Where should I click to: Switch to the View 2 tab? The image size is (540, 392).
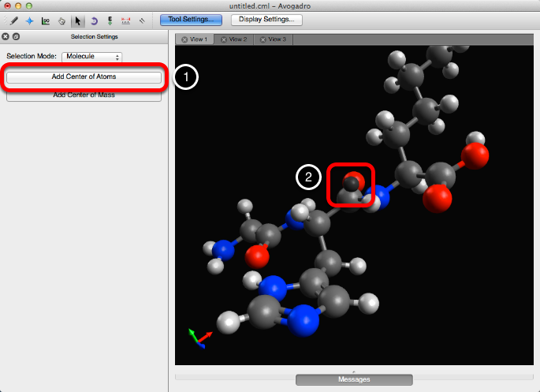233,39
